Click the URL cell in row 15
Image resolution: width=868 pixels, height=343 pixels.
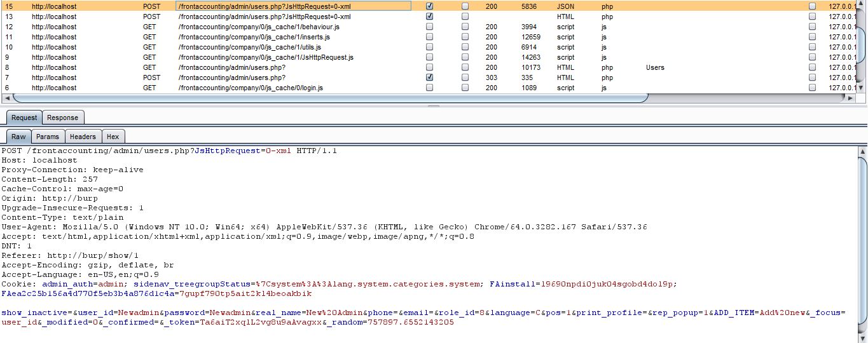pos(293,6)
